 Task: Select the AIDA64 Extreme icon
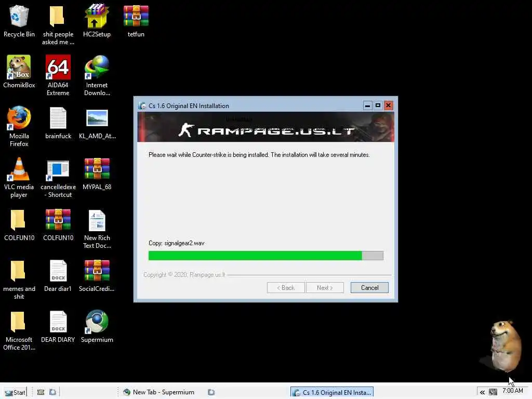point(58,75)
